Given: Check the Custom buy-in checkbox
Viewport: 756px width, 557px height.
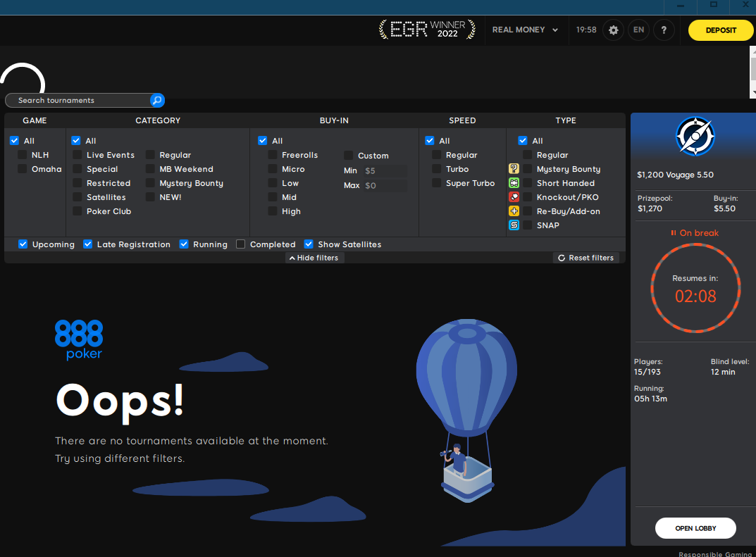Looking at the screenshot, I should coord(348,155).
